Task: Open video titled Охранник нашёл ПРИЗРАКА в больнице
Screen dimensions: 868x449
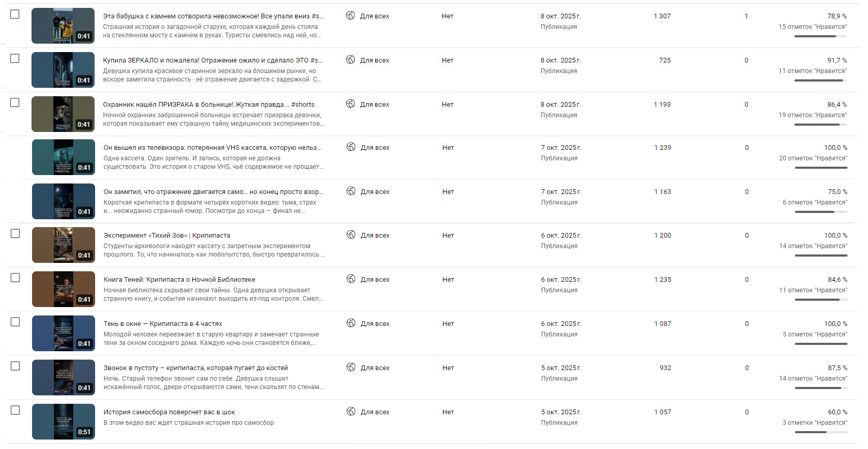Action: click(x=209, y=105)
